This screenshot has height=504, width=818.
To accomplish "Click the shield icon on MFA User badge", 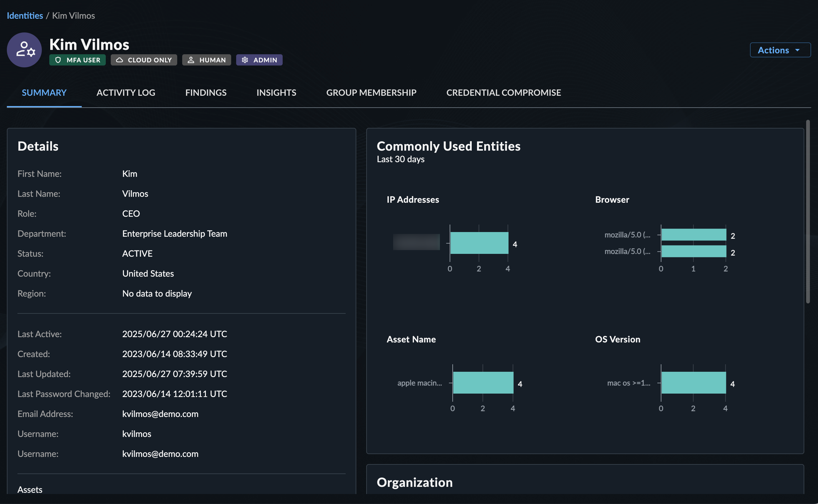I will click(58, 60).
